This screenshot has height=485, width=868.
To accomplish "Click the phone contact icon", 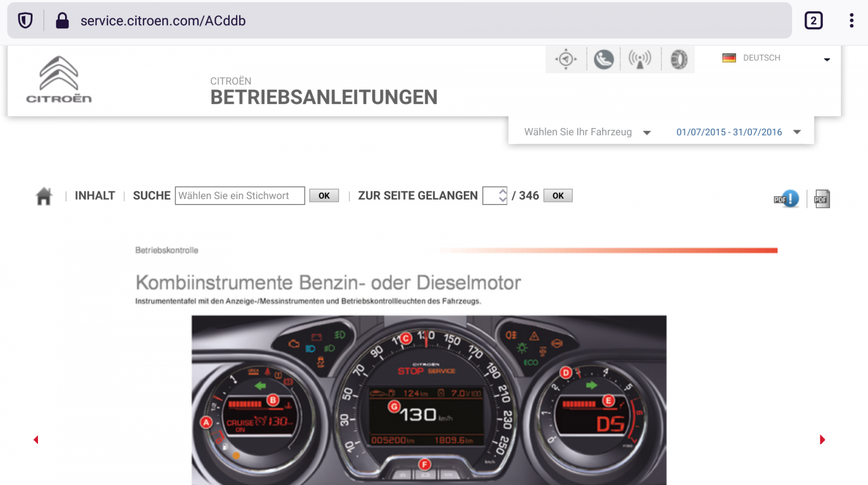I will pyautogui.click(x=603, y=59).
